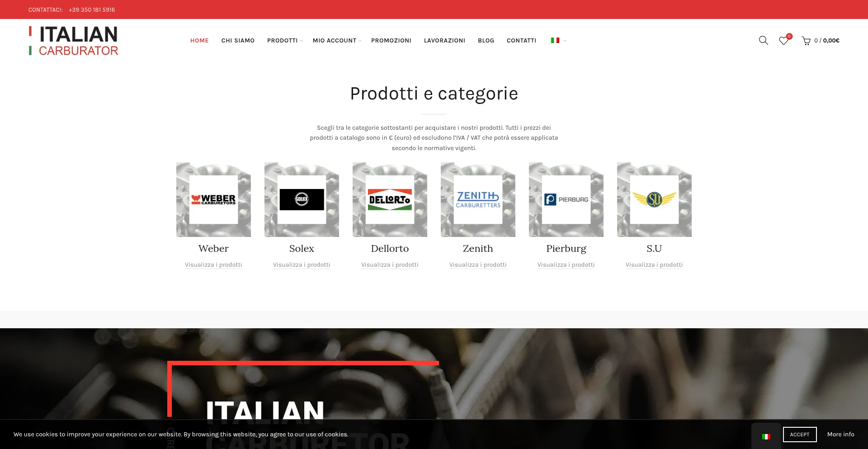The image size is (868, 449).
Task: Expand the Prodotti menu arrow
Action: [302, 41]
